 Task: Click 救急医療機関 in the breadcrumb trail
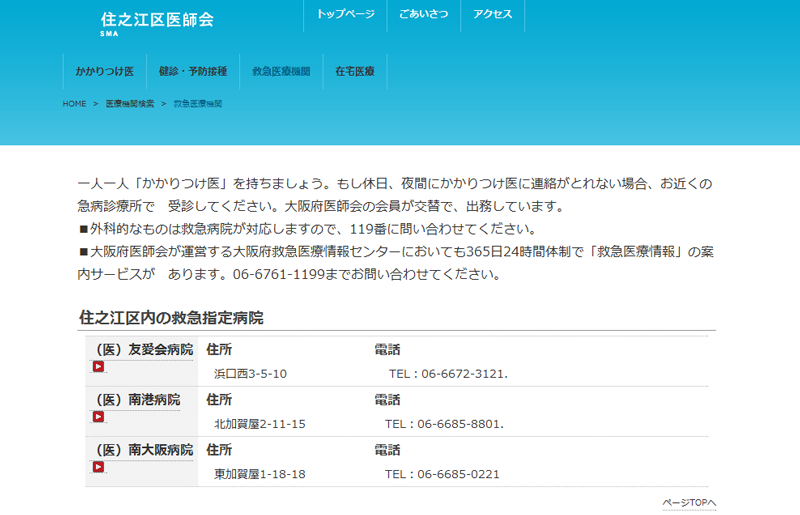coord(198,104)
